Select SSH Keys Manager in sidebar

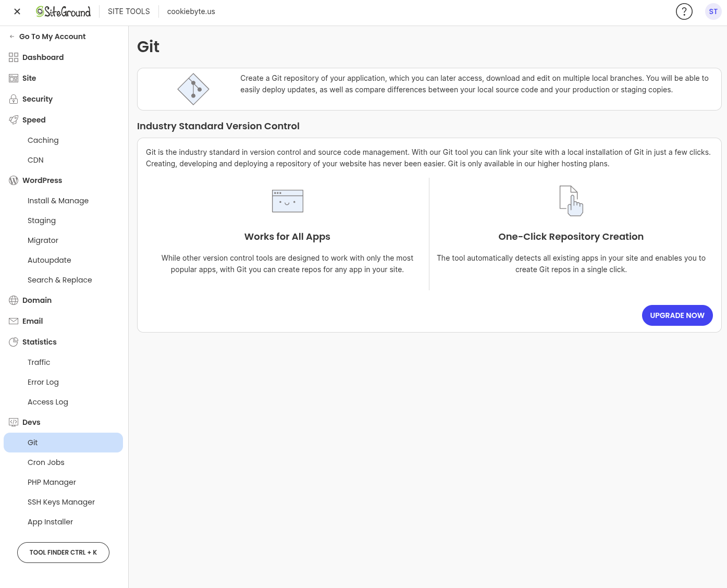coord(61,502)
